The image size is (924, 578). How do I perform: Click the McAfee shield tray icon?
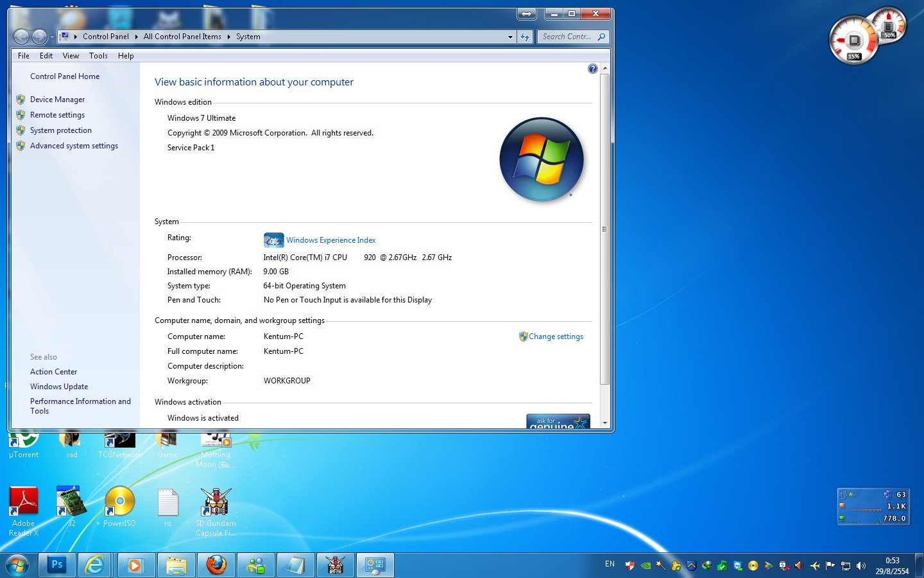[x=630, y=566]
